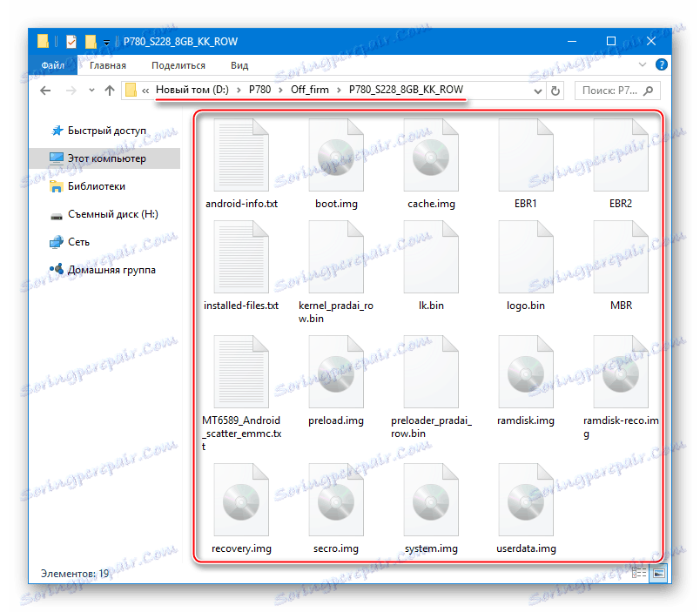Refresh the current folder view
This screenshot has height=612, width=700.
555,91
